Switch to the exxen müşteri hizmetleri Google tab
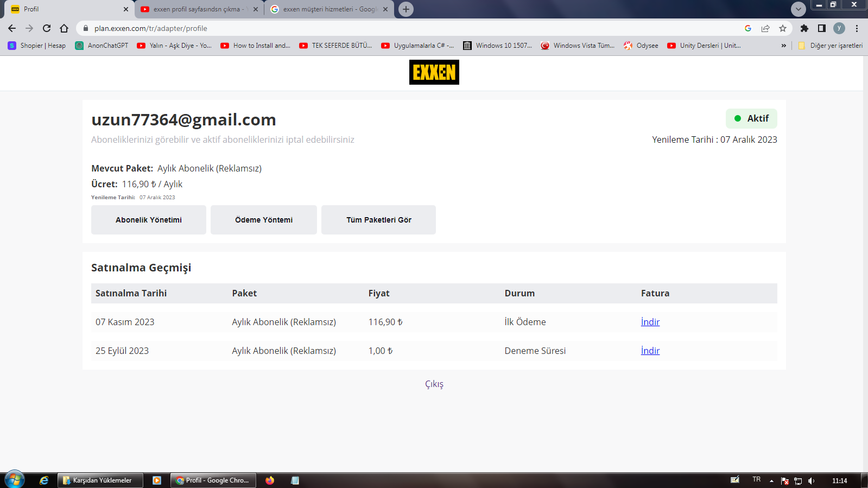This screenshot has width=868, height=488. [x=329, y=9]
